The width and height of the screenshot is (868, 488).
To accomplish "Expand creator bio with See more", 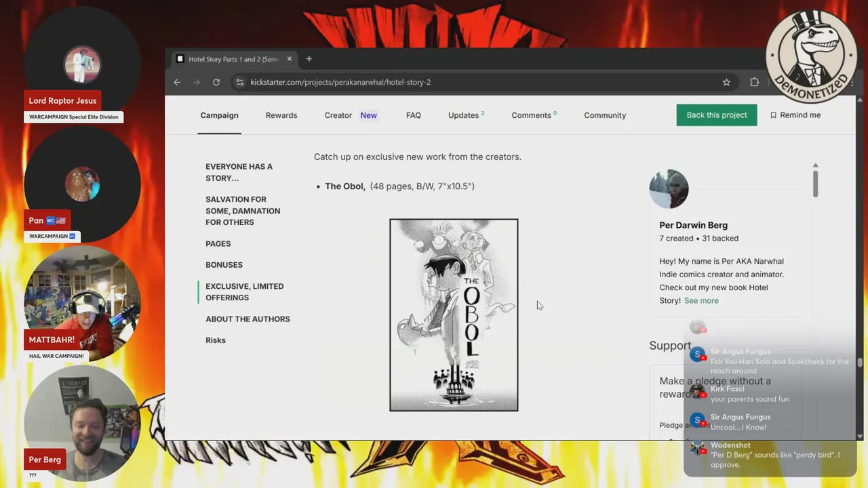I will pyautogui.click(x=701, y=300).
